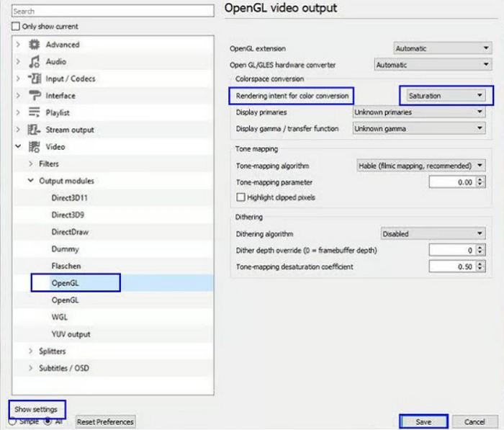Viewport: 504px width, 430px height.
Task: Click the Input / Codecs icon
Action: (35, 79)
